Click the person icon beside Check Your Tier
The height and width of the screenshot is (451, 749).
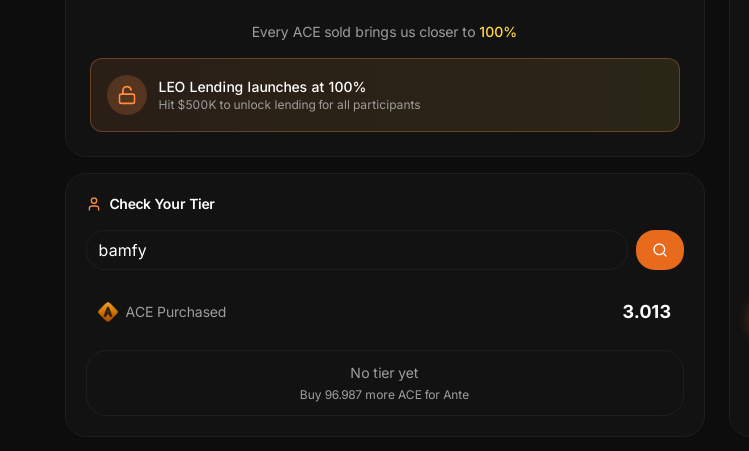[94, 204]
